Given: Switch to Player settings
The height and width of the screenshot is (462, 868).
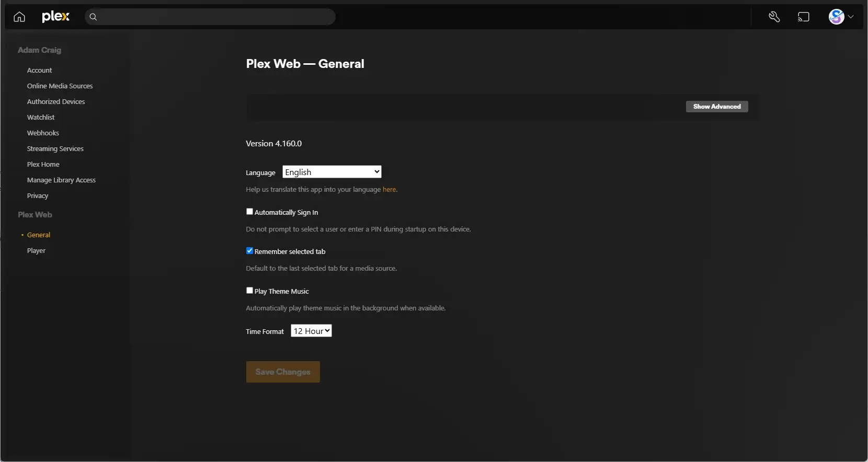Looking at the screenshot, I should pyautogui.click(x=36, y=250).
